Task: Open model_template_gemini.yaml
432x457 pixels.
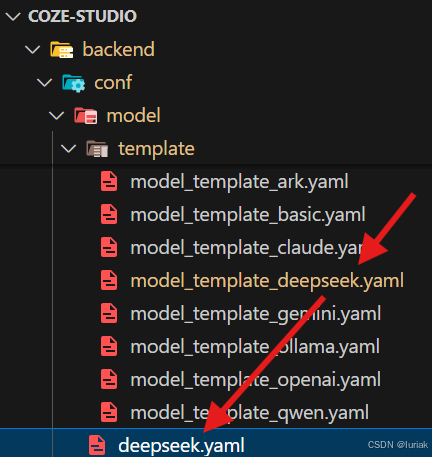Action: coord(255,314)
